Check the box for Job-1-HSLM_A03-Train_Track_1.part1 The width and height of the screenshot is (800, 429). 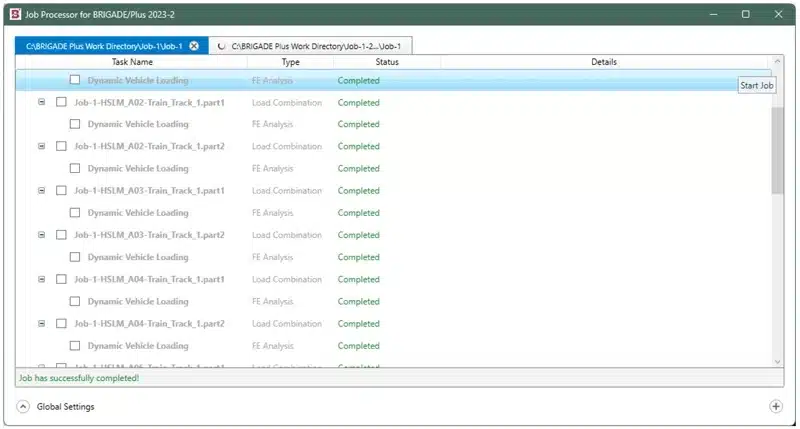pos(61,190)
